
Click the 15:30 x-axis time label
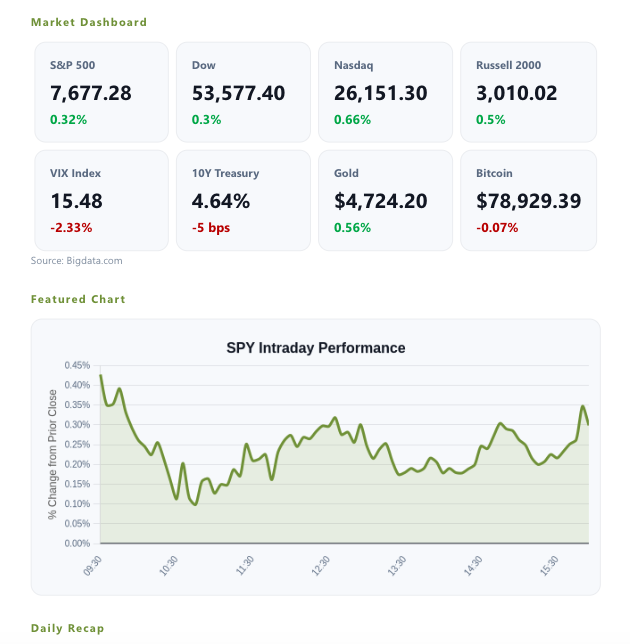[x=549, y=566]
